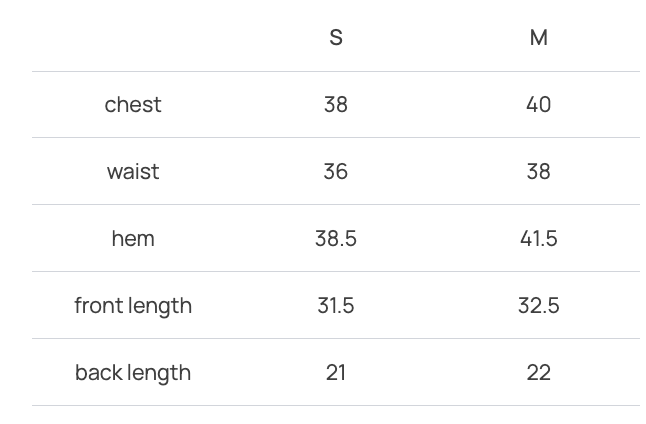
Task: Click the bottom border line of the table
Action: [336, 405]
